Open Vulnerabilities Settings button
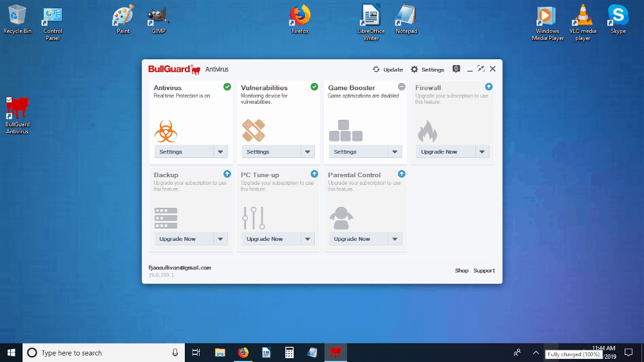 pyautogui.click(x=271, y=151)
